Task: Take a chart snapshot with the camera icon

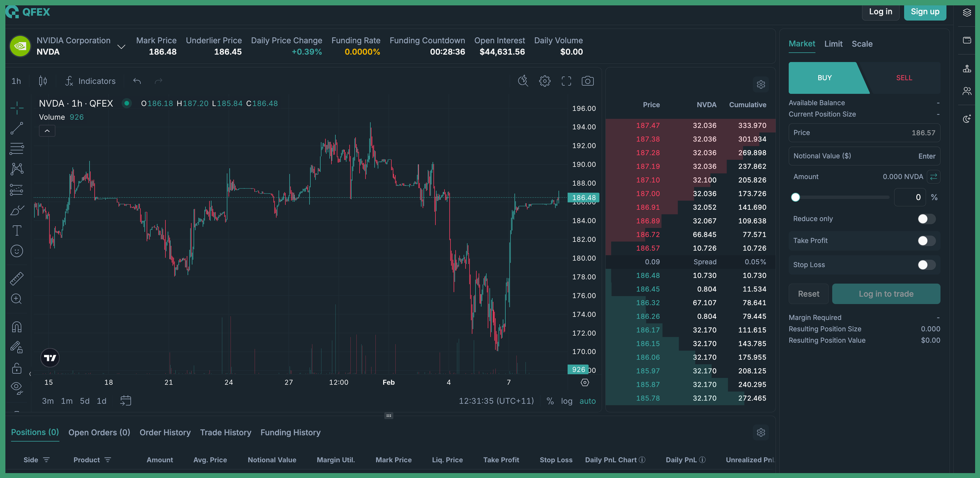Action: [588, 81]
